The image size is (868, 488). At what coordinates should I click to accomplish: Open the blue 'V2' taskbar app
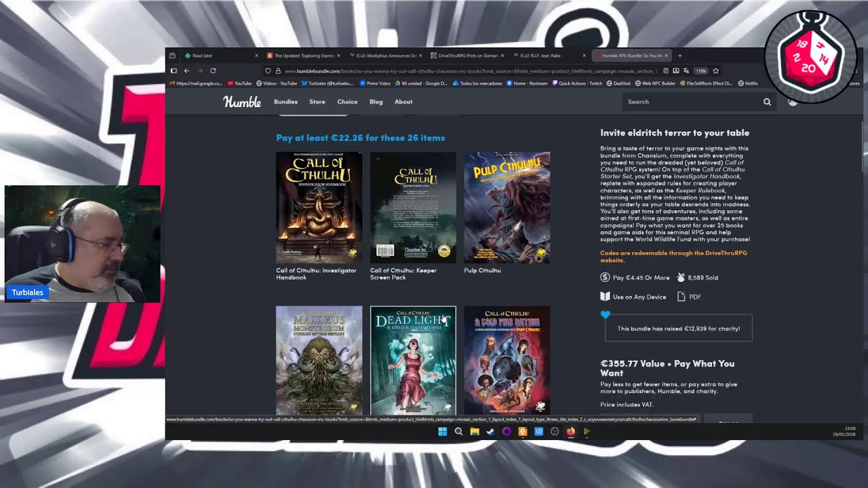[x=538, y=432]
